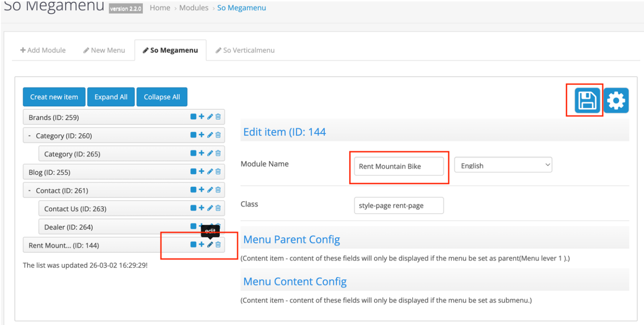The width and height of the screenshot is (644, 325).
Task: Open the Add Module tab
Action: pyautogui.click(x=43, y=50)
